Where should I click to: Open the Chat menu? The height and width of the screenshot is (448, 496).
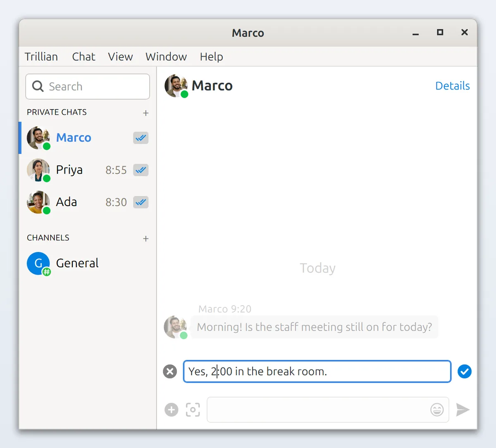[x=83, y=57]
